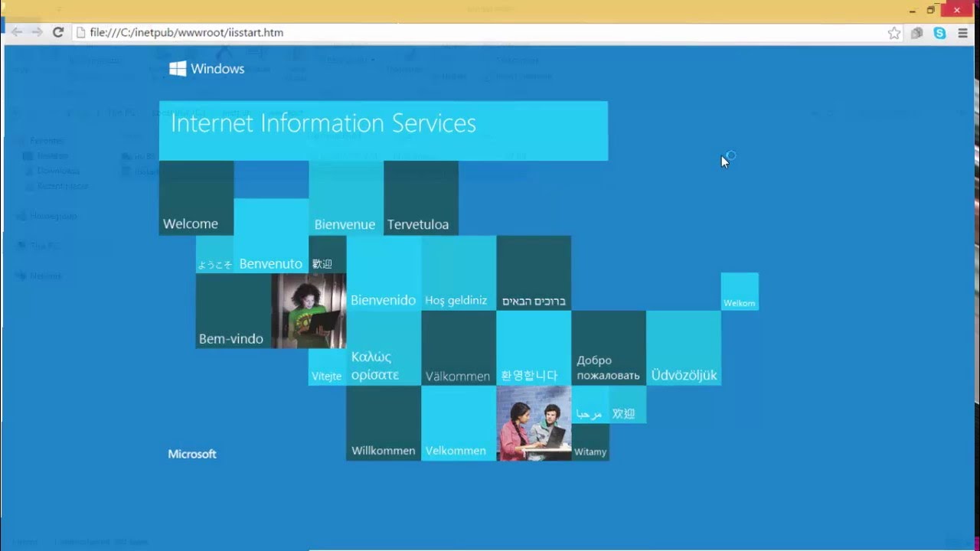The image size is (980, 551).
Task: Select the Hebrew ברוכים הבאים tile
Action: pos(534,273)
